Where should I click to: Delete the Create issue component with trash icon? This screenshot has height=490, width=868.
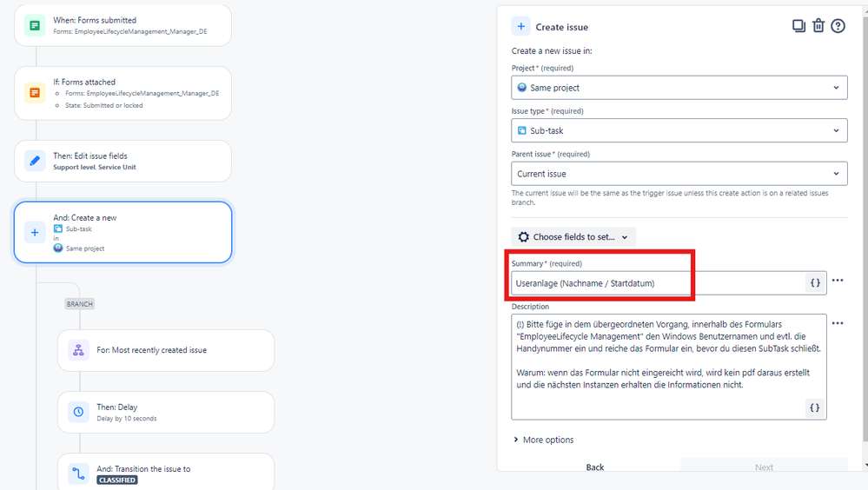[818, 26]
